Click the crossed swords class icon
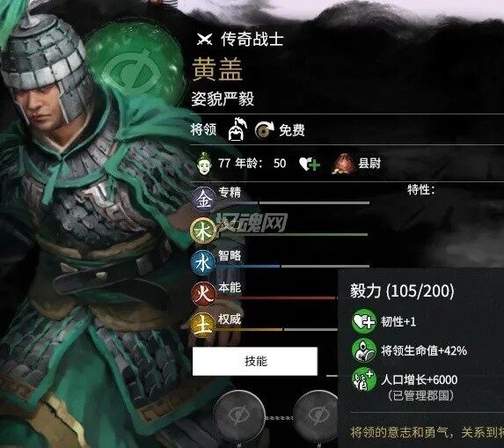The image size is (504, 448). click(x=205, y=40)
